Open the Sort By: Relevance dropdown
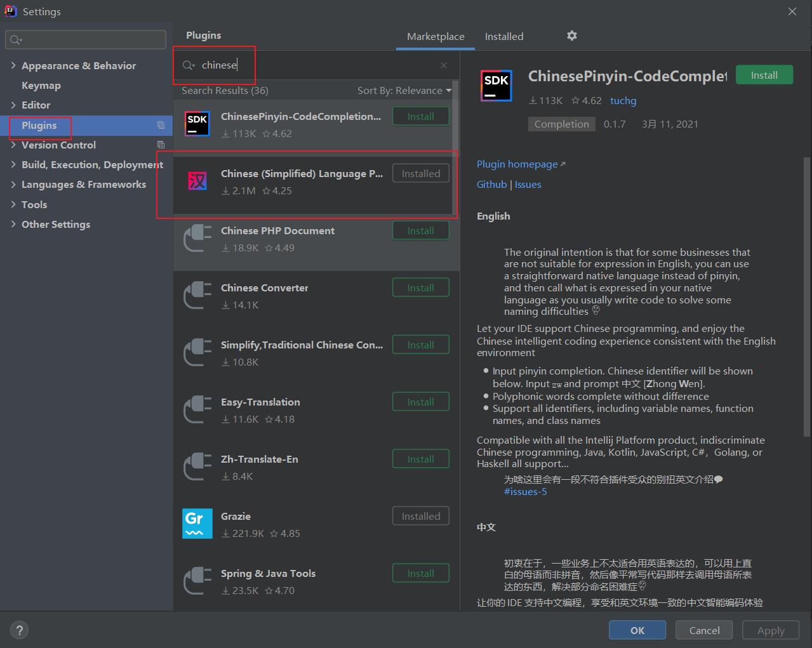The image size is (812, 648). point(404,91)
